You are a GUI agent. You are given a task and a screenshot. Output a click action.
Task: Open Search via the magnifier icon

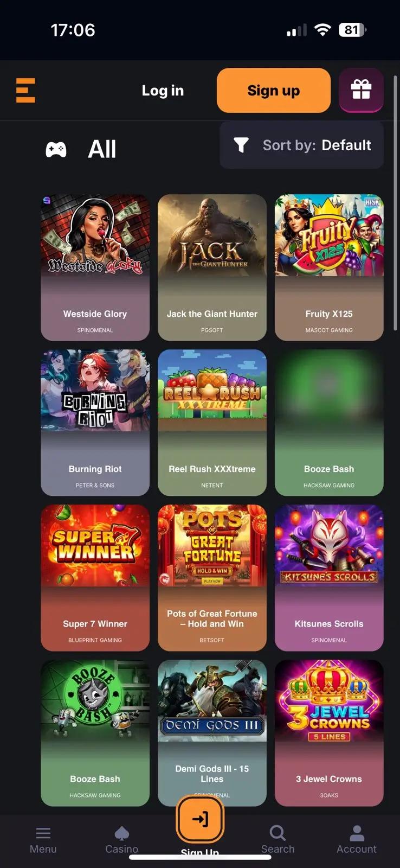tap(278, 833)
